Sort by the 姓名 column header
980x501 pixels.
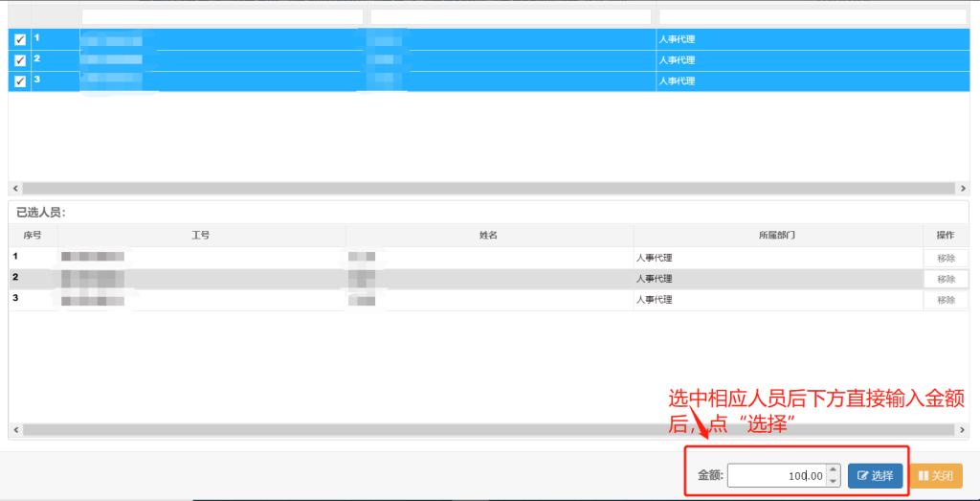tap(488, 235)
